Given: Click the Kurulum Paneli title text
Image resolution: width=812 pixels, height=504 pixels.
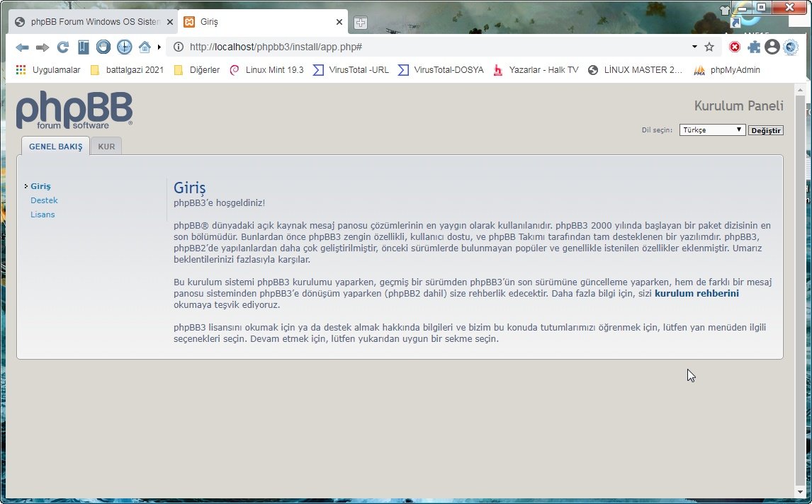Looking at the screenshot, I should (738, 106).
